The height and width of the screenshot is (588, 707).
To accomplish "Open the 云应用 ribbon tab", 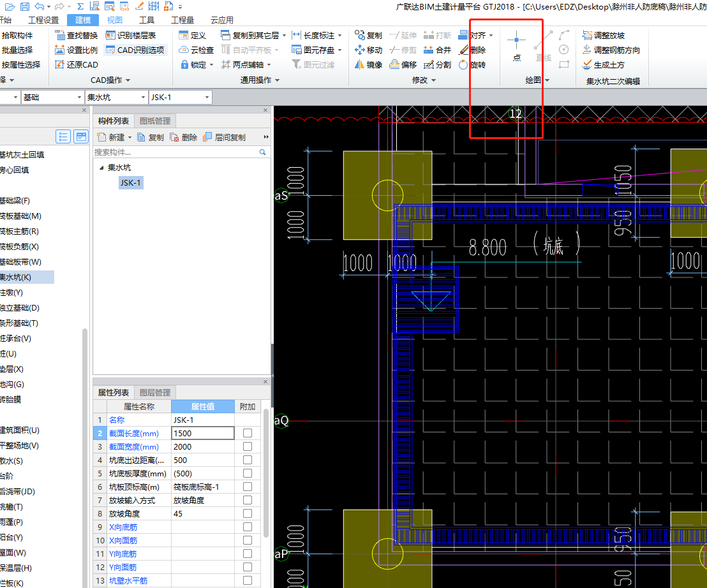I will coord(222,20).
